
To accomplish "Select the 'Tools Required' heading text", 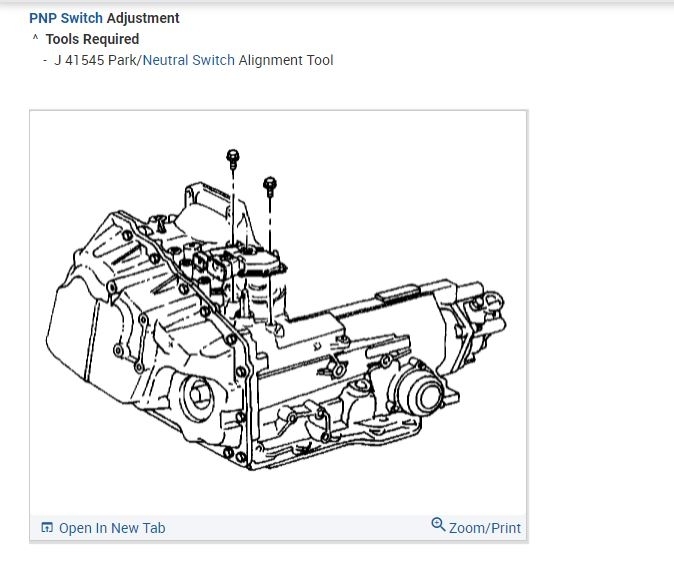I will 92,39.
